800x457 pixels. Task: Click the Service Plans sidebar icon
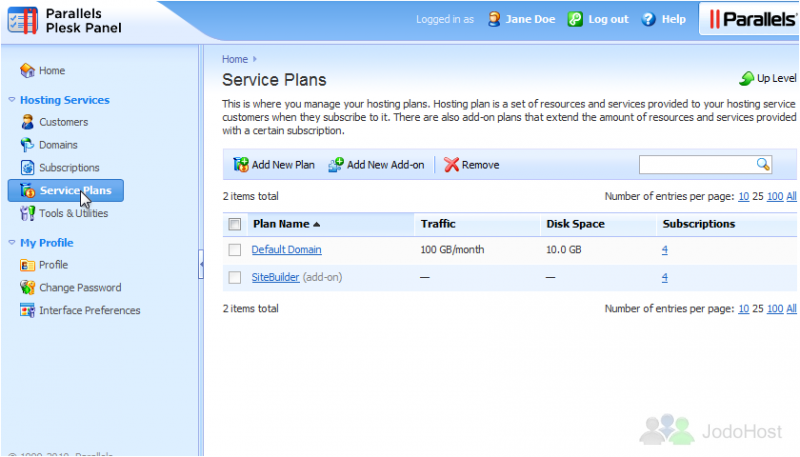coord(27,190)
